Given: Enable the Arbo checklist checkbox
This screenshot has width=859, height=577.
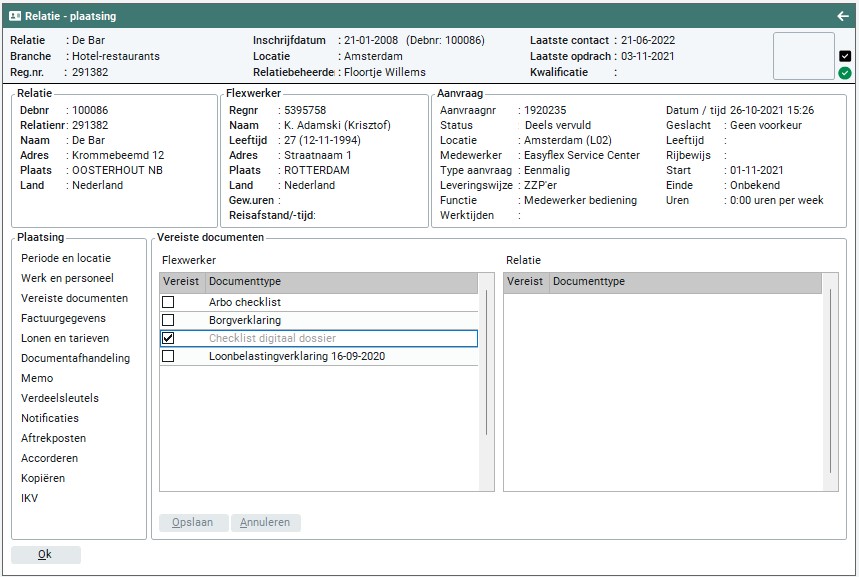Looking at the screenshot, I should pyautogui.click(x=168, y=302).
